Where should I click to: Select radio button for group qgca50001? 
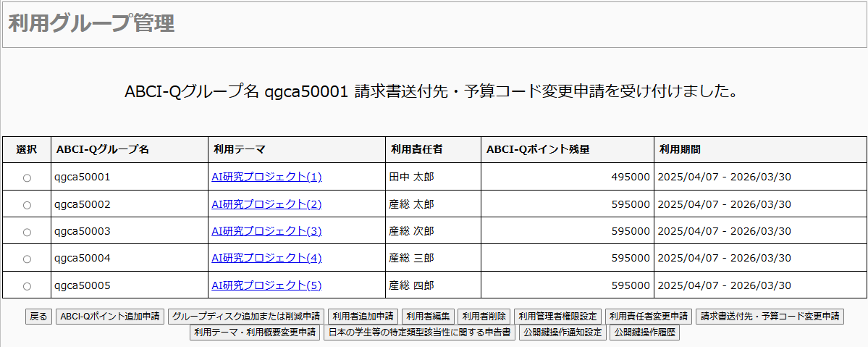coord(27,178)
